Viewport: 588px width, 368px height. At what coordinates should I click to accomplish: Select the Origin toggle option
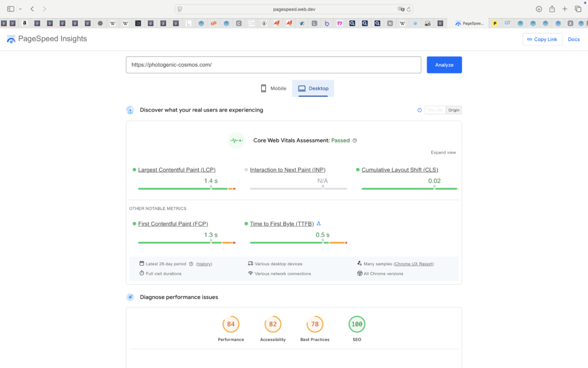pos(454,110)
